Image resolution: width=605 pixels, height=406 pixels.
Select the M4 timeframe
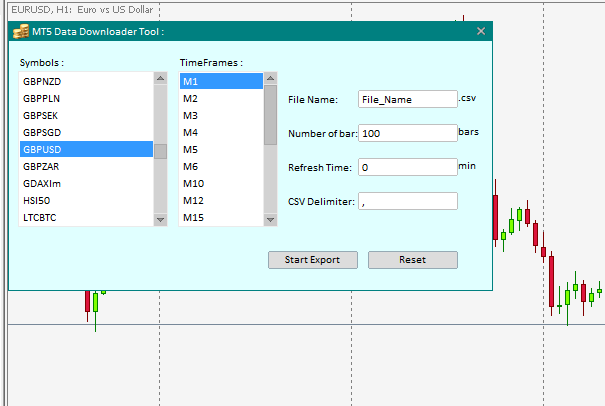pos(221,132)
